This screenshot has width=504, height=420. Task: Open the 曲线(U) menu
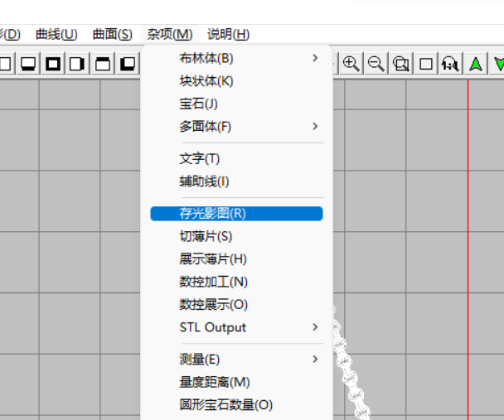56,34
